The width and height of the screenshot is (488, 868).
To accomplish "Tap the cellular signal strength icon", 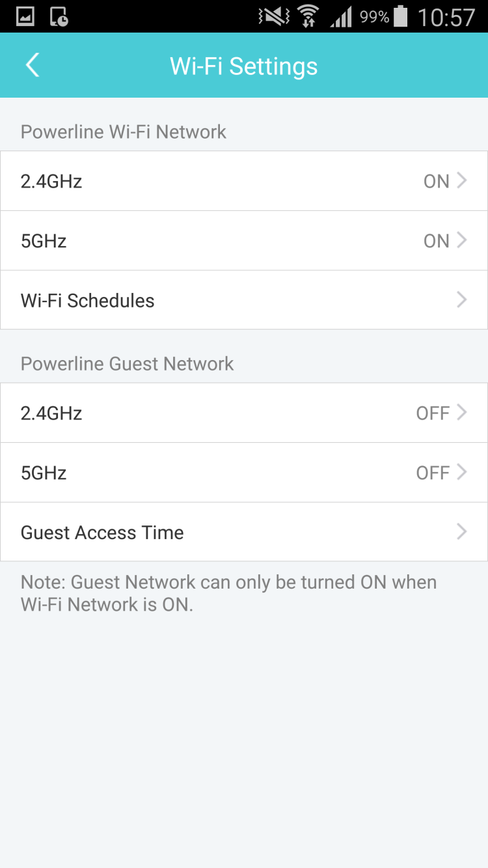I will (341, 17).
